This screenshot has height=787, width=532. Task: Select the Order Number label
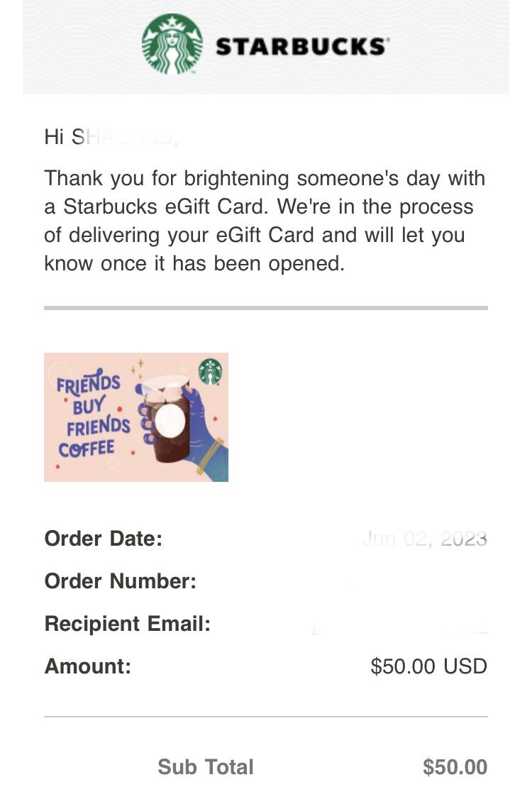[121, 581]
